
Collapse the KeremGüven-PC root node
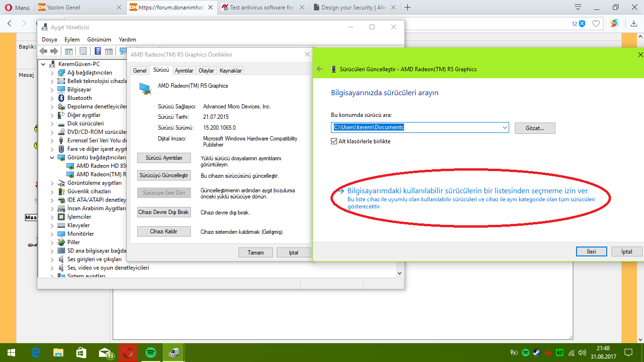coord(43,64)
